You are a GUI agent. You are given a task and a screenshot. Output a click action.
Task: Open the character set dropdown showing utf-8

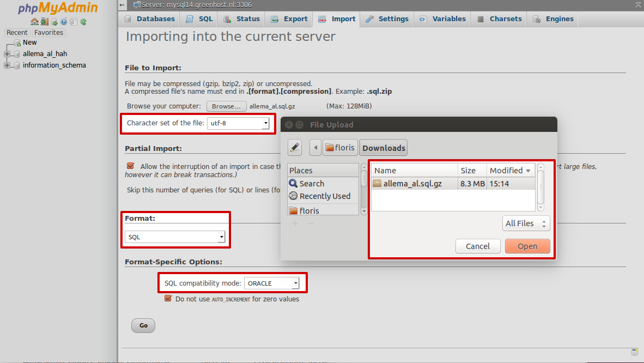(x=238, y=123)
